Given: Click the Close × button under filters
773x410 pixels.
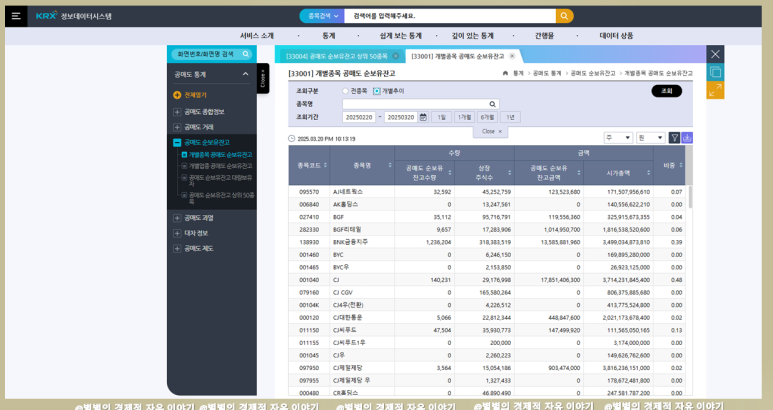Looking at the screenshot, I should [x=492, y=132].
